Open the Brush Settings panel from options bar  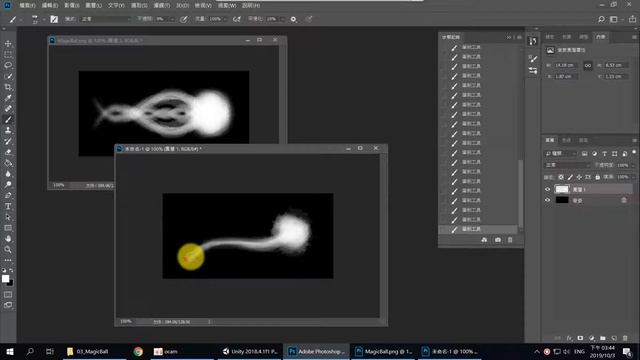tap(54, 19)
